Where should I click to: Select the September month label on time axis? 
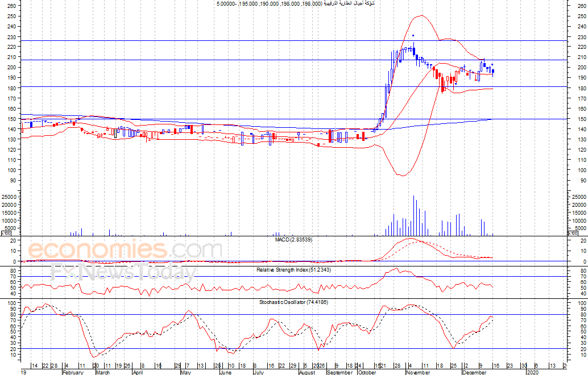pos(339,372)
